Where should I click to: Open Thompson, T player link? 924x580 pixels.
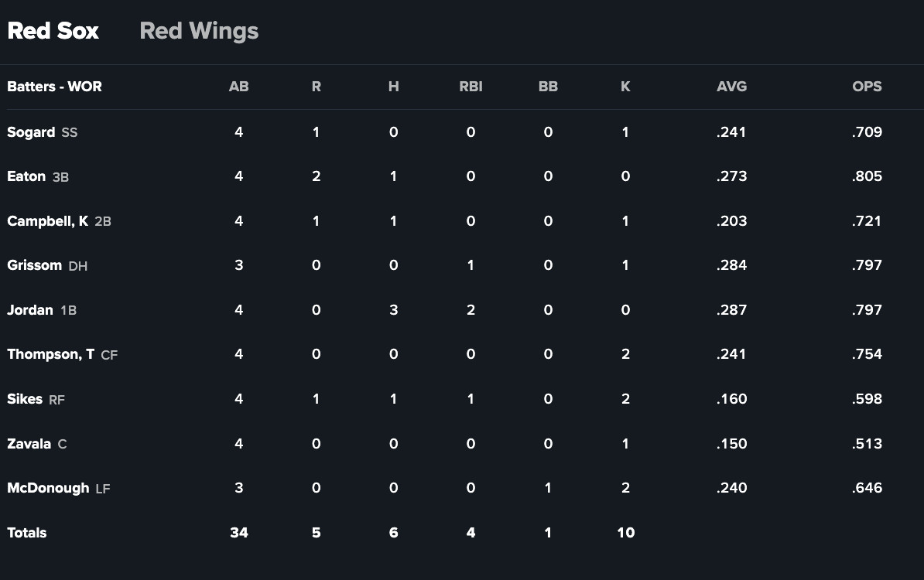pyautogui.click(x=50, y=354)
